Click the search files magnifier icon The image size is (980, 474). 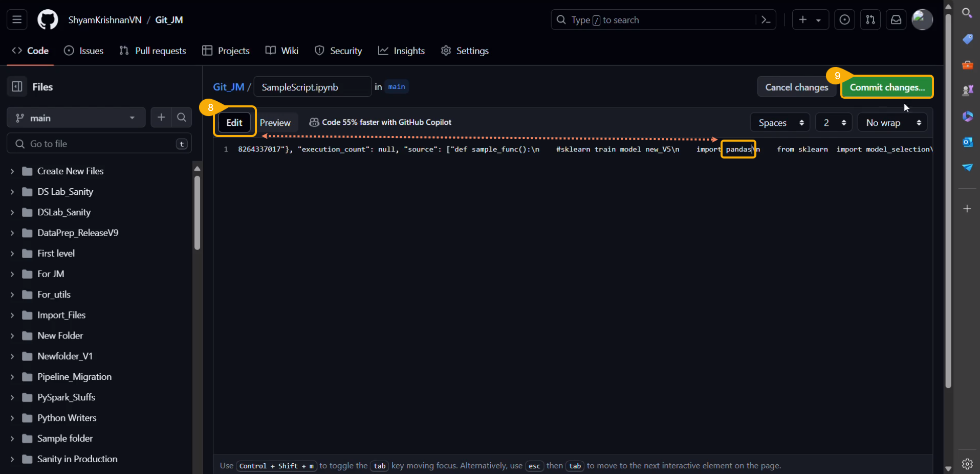click(181, 118)
